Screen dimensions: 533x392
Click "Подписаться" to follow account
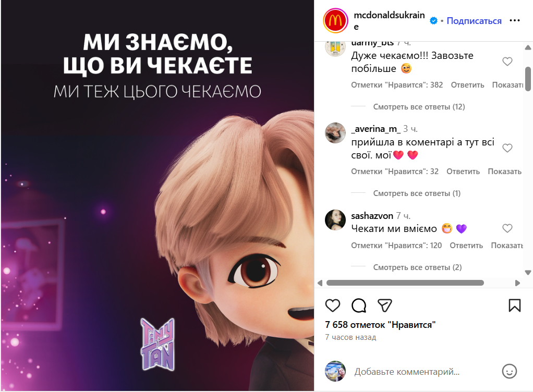coord(474,21)
